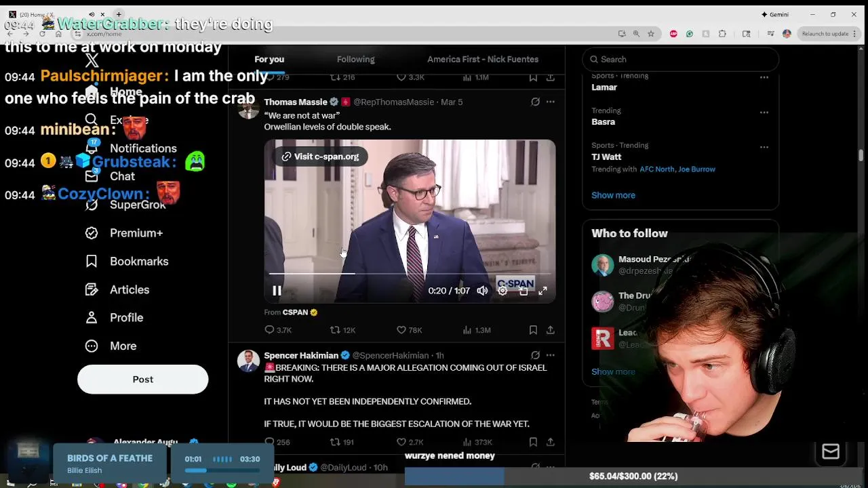Open Grok actions on Thomas Massie post
This screenshot has height=488, width=868.
(535, 102)
